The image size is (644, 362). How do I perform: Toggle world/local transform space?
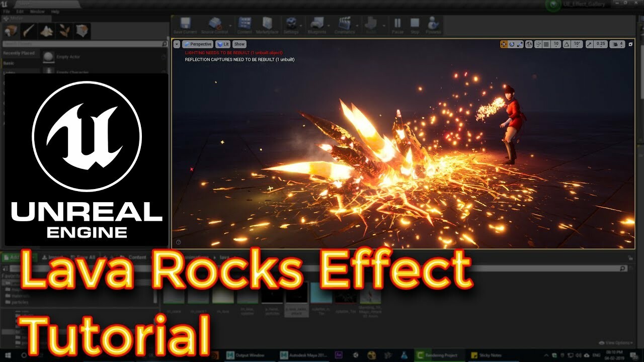coord(529,44)
